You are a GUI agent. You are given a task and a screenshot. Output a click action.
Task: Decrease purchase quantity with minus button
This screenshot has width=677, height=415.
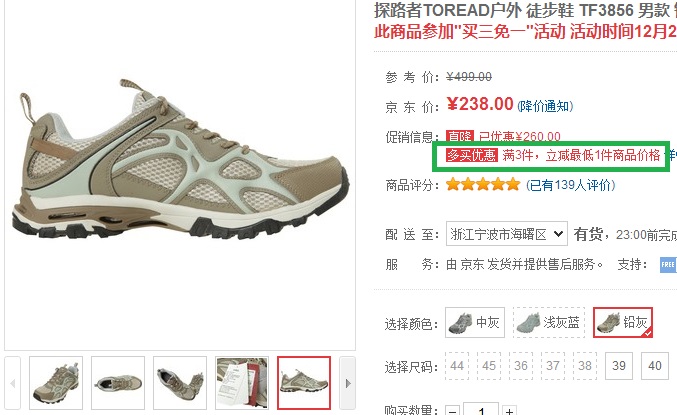click(x=452, y=411)
